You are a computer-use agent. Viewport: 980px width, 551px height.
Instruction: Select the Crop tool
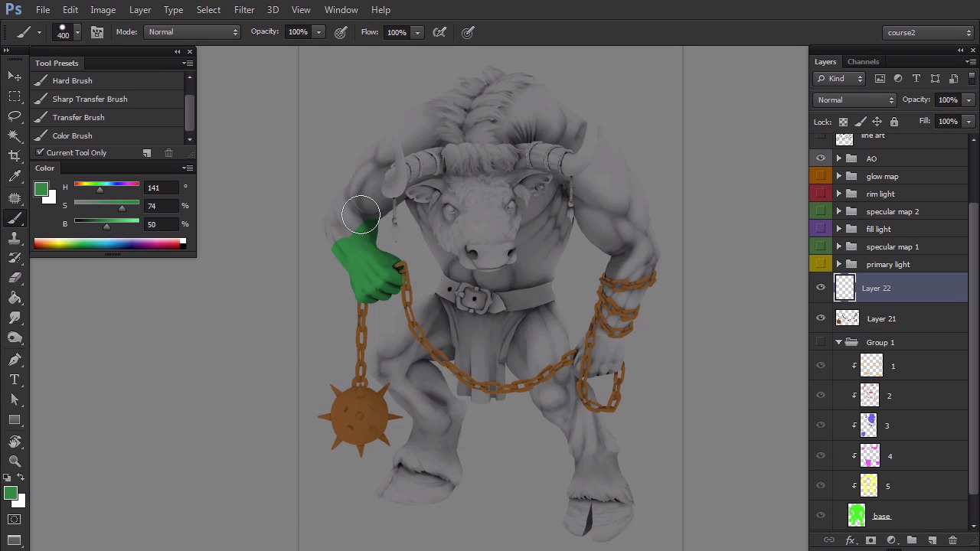coord(15,155)
